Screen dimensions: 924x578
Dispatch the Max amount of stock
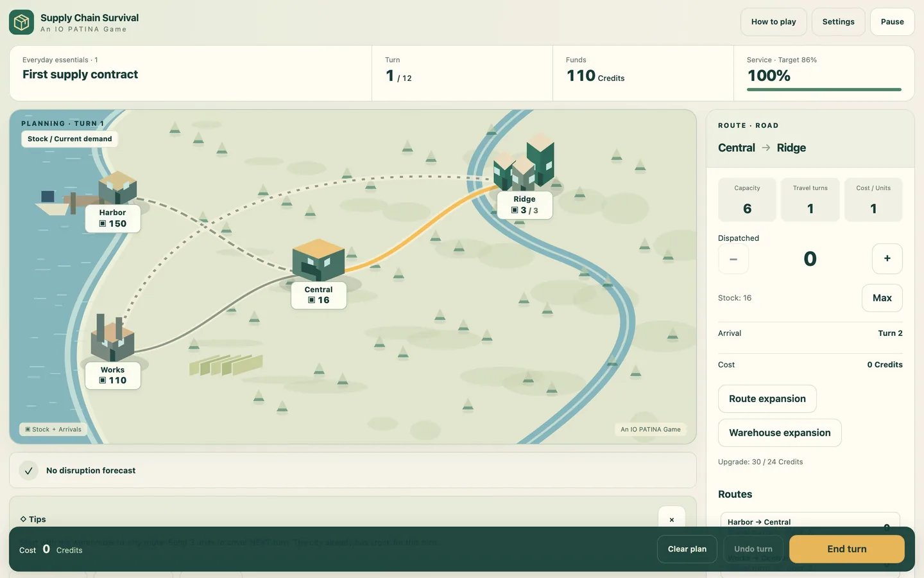point(882,298)
